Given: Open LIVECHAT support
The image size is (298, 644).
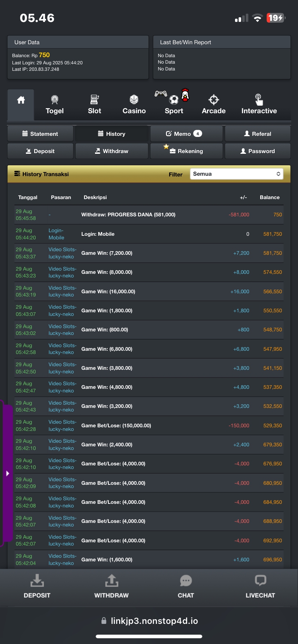Looking at the screenshot, I should pos(260,586).
